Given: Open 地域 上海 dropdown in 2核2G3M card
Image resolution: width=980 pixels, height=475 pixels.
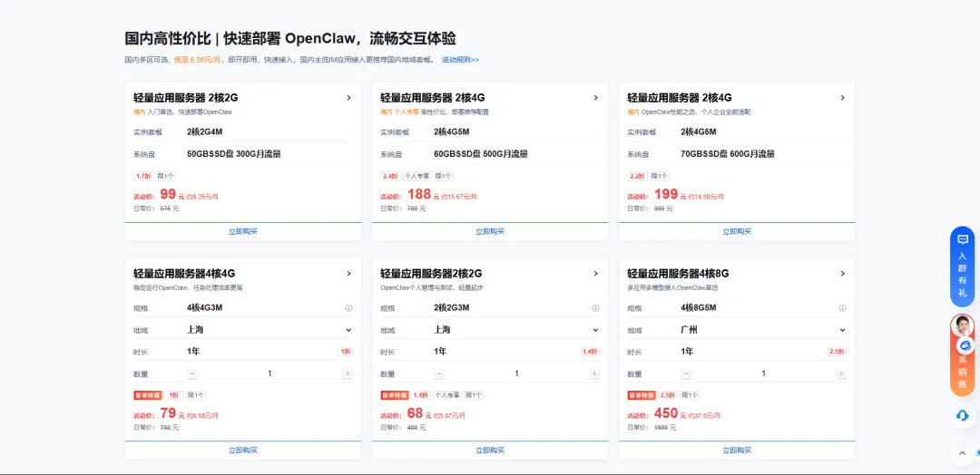Looking at the screenshot, I should click(x=516, y=330).
